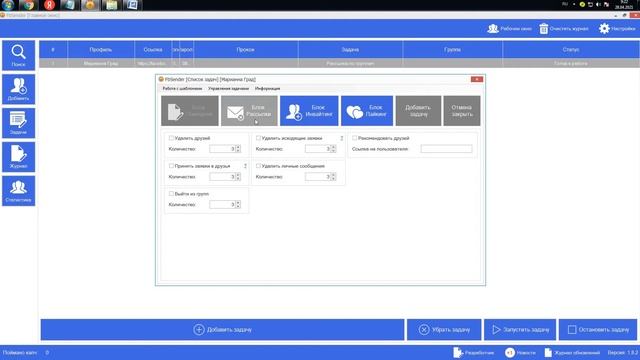
Task: Open the file explorer taskbar icon
Action: [x=111, y=5]
